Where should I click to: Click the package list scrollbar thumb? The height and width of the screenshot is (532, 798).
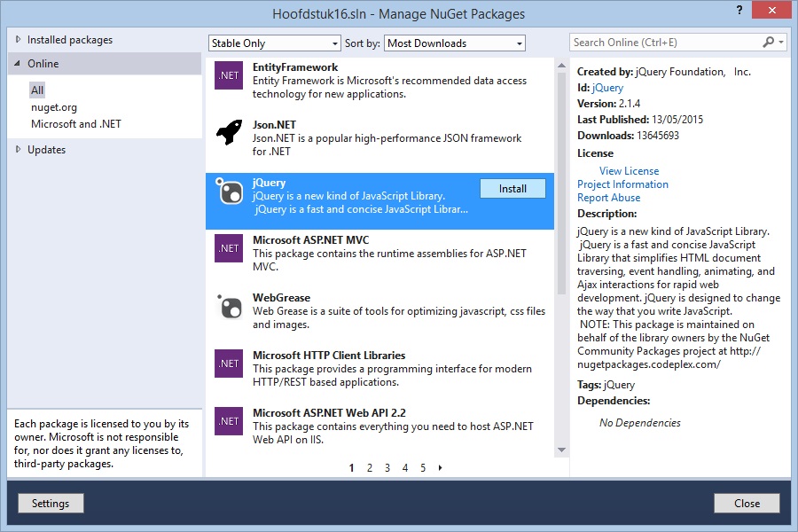(561, 184)
